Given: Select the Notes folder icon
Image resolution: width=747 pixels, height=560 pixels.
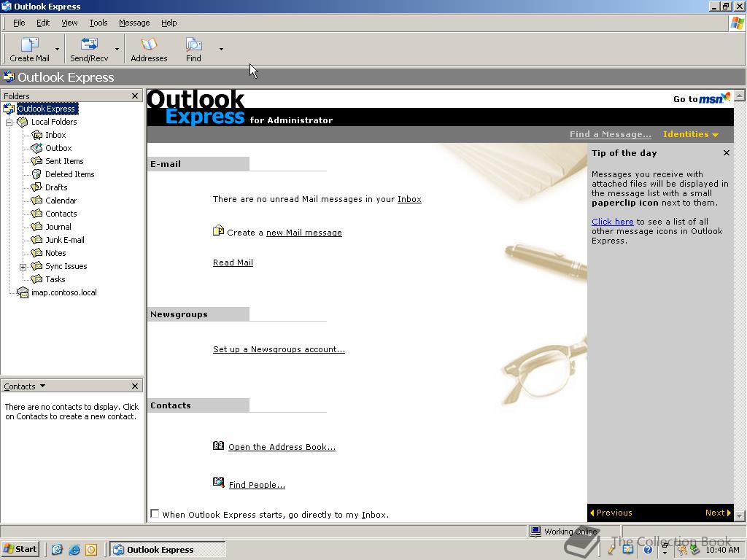Looking at the screenshot, I should pos(36,253).
